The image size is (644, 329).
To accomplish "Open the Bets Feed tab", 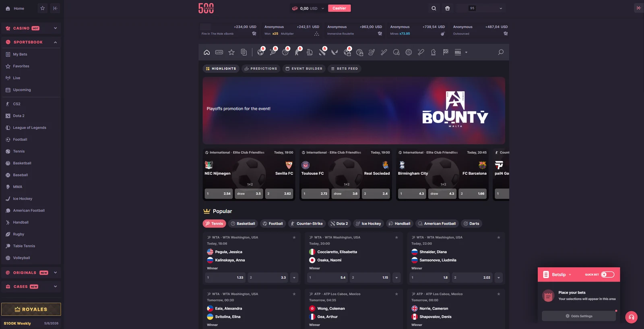I will coord(344,68).
